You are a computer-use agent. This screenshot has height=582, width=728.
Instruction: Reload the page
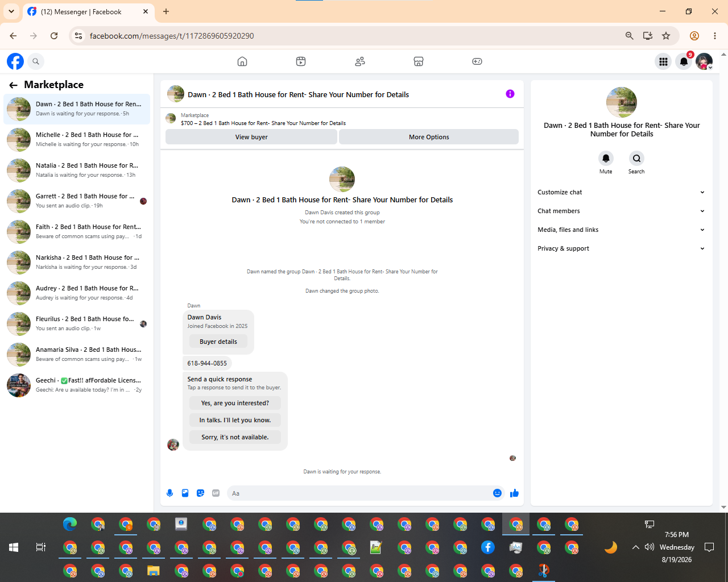tap(54, 36)
